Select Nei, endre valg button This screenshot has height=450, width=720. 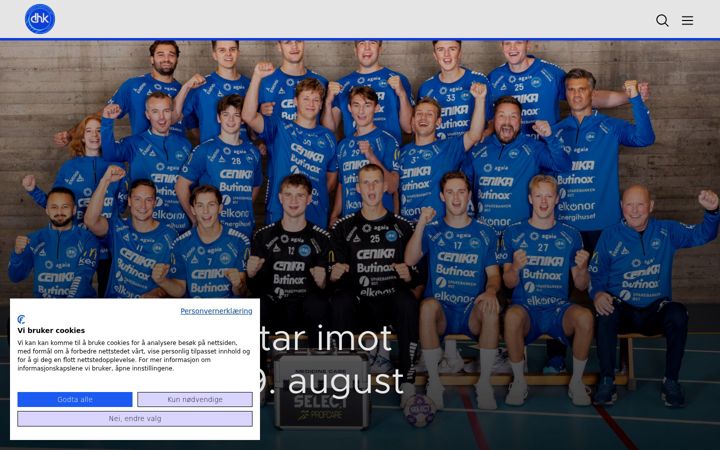click(135, 419)
